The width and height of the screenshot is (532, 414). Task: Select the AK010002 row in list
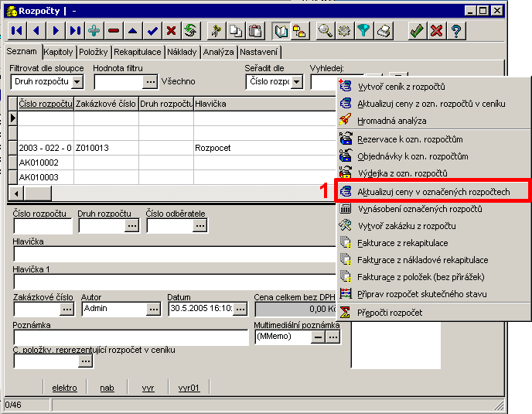(x=39, y=163)
